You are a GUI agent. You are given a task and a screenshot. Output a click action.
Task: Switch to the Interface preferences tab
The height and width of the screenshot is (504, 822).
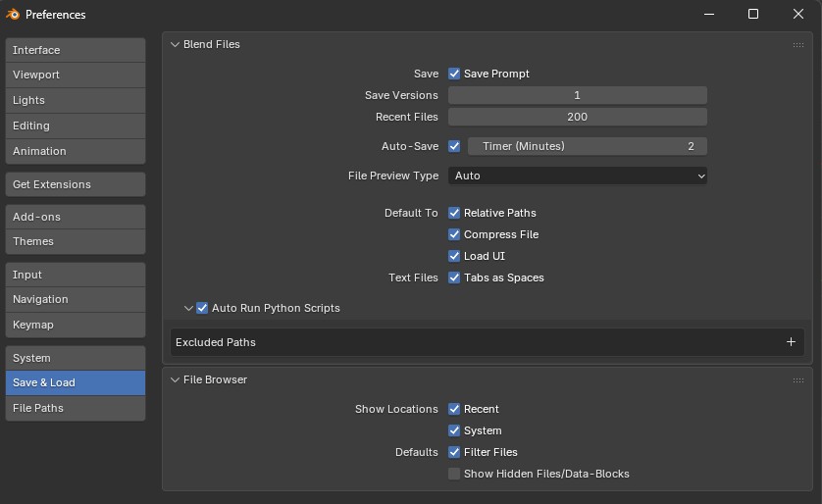point(76,50)
